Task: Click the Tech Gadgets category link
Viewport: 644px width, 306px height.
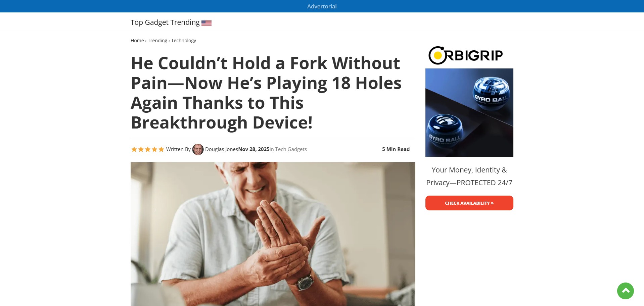Action: click(291, 149)
